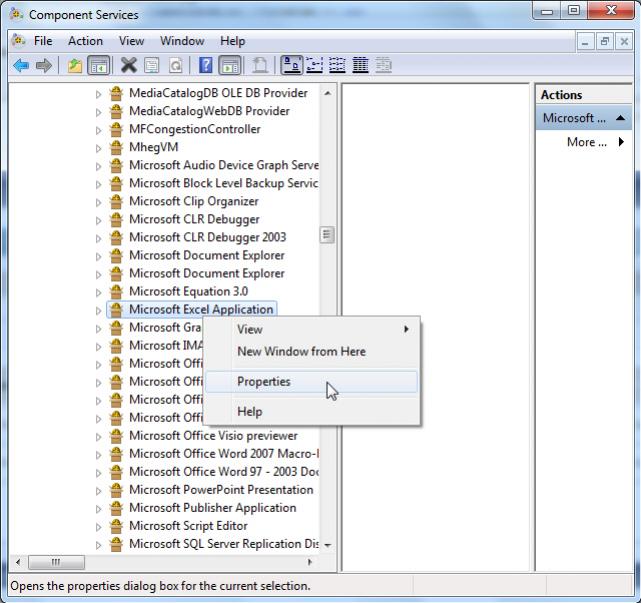Click the Properties sheet icon in toolbar

152,65
